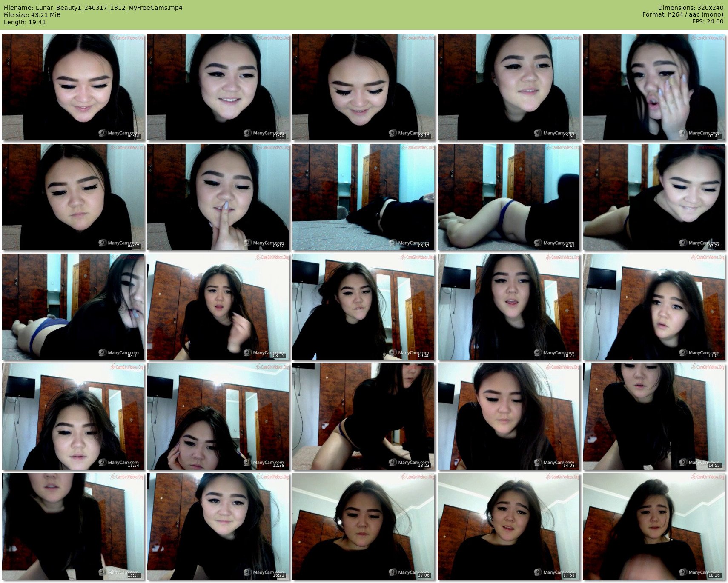728x583 pixels.
Task: Select the last thumbnail stamped 18:36
Action: [x=654, y=526]
